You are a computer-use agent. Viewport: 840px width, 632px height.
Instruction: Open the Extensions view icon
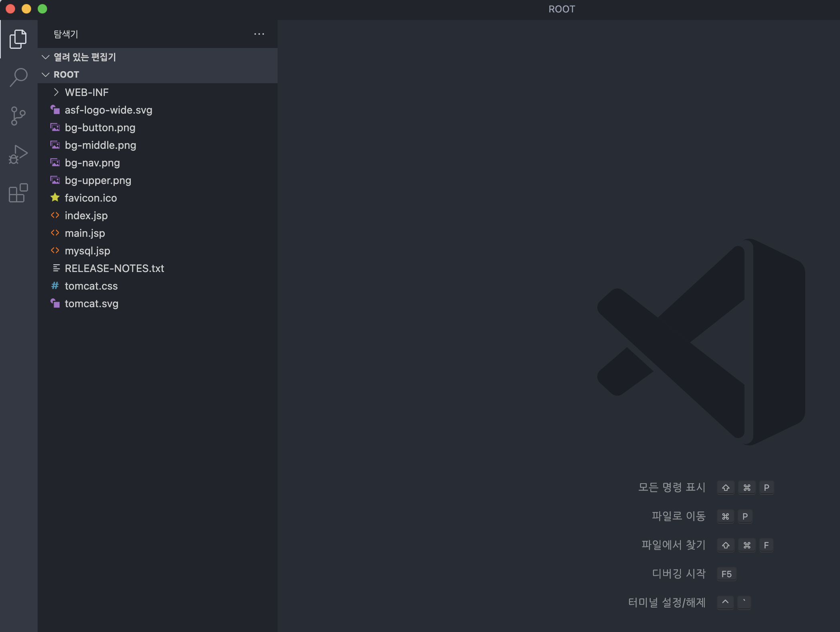click(18, 193)
